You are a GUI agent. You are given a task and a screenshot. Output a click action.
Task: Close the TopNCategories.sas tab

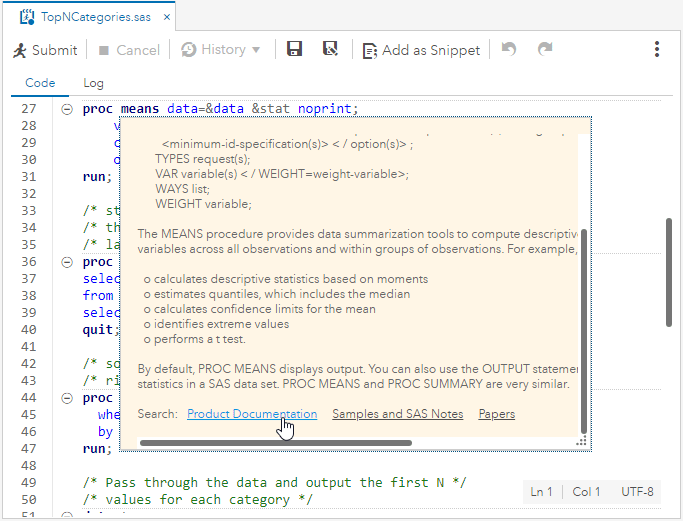pos(166,17)
